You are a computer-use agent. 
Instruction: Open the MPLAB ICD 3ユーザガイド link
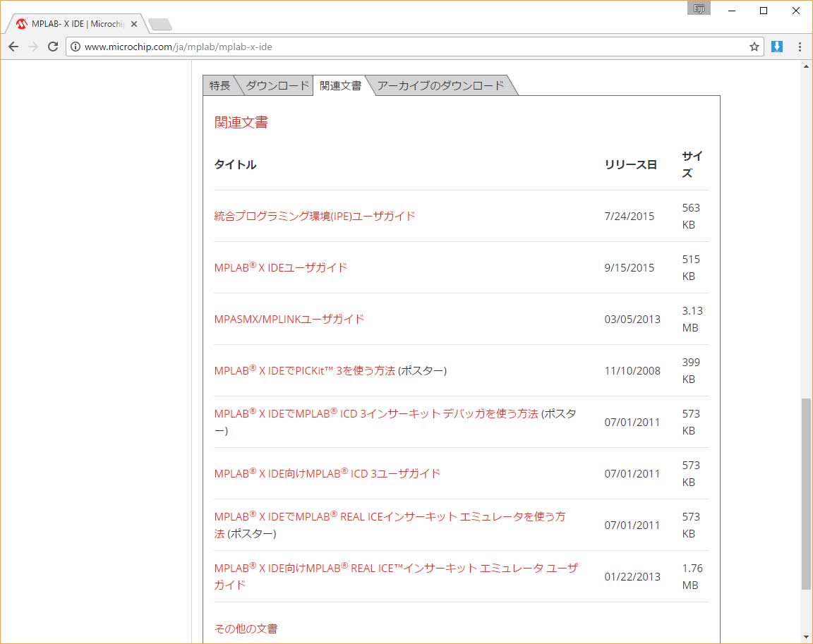327,473
